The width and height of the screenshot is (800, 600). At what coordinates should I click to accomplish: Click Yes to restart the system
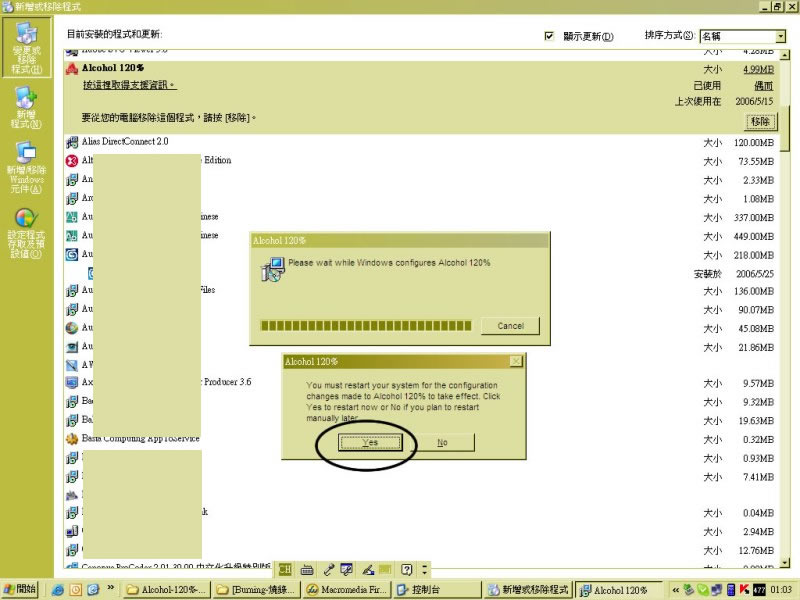pos(370,442)
